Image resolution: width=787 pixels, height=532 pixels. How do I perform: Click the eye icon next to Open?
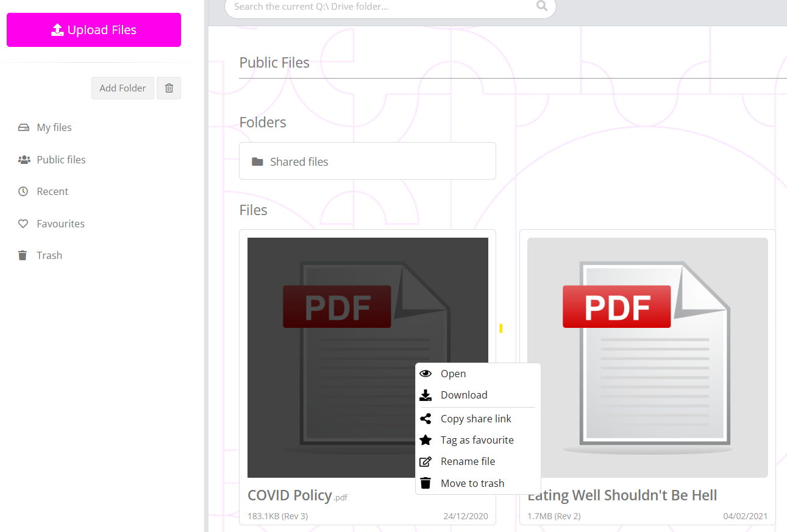(426, 374)
